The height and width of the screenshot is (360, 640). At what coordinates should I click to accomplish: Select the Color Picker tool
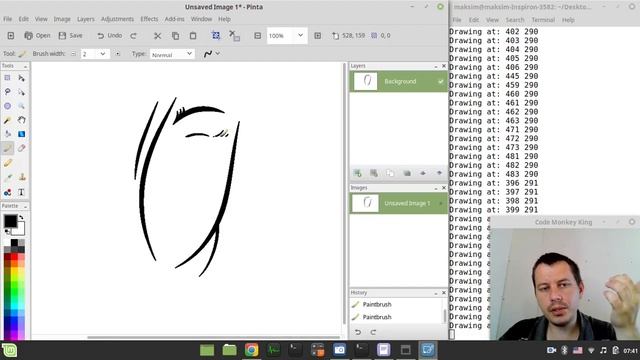coord(7,178)
